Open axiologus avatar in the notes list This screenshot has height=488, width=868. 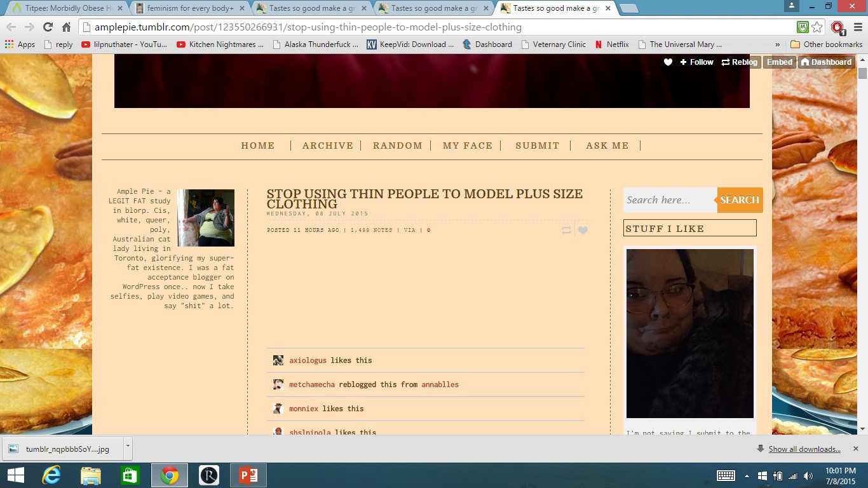pos(278,360)
